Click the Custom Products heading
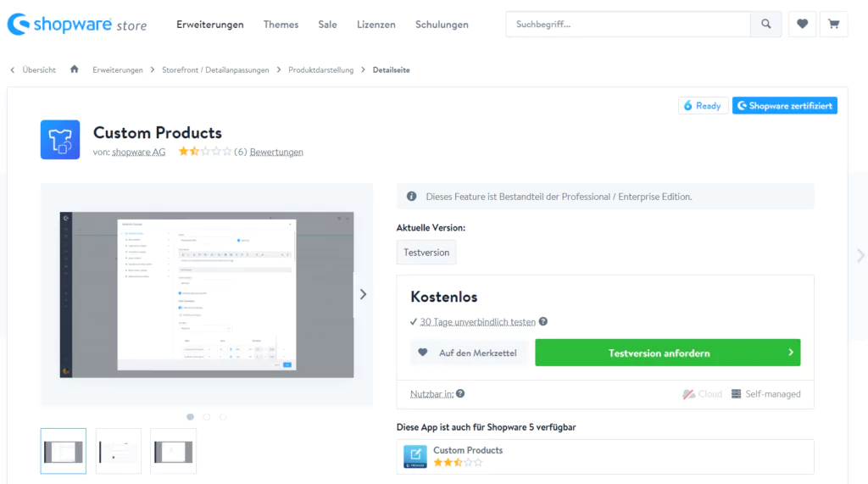 point(157,132)
